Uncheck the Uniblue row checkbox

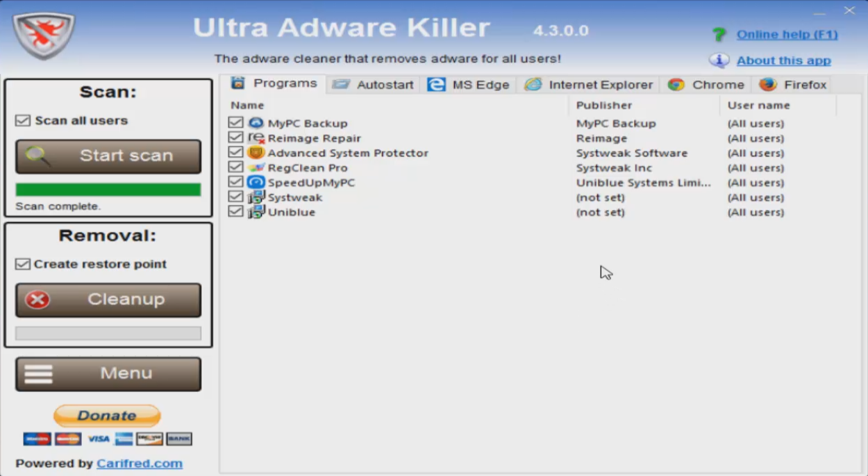click(235, 212)
